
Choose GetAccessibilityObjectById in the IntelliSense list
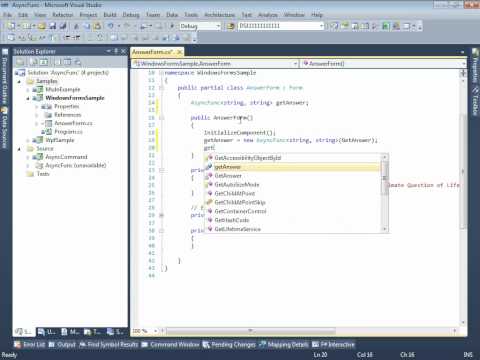292,158
